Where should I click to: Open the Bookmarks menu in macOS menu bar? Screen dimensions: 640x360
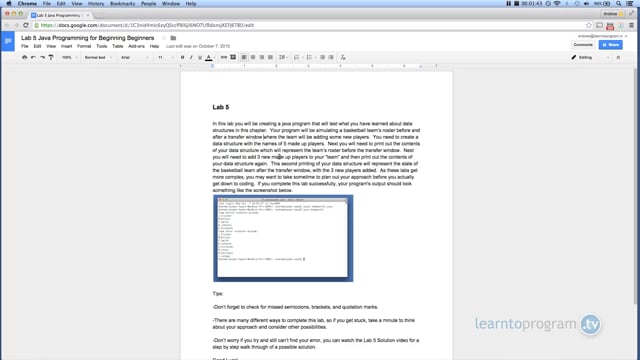pyautogui.click(x=122, y=4)
